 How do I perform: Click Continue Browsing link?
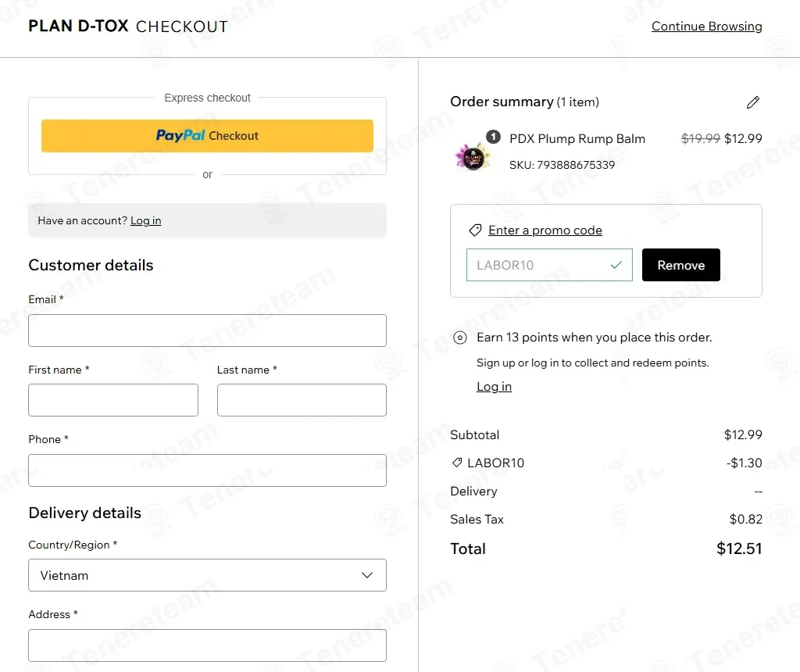point(706,26)
